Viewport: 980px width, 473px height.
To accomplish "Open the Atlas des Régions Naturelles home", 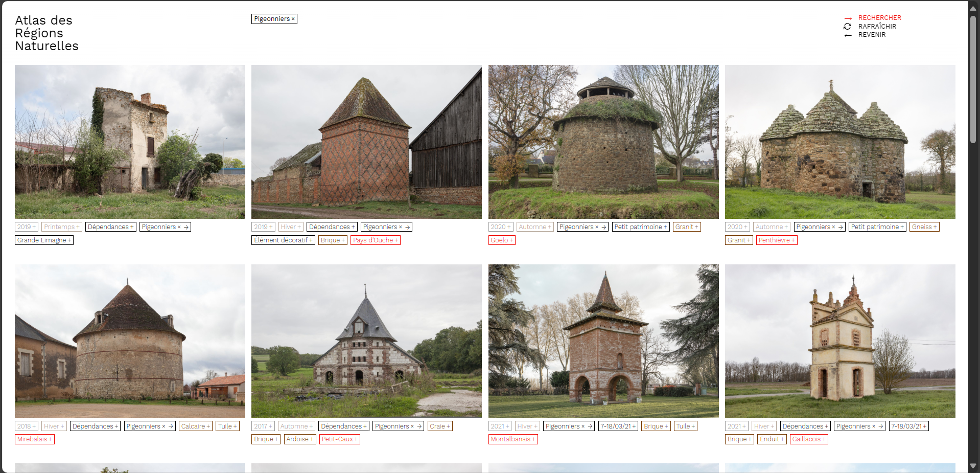I will click(46, 33).
